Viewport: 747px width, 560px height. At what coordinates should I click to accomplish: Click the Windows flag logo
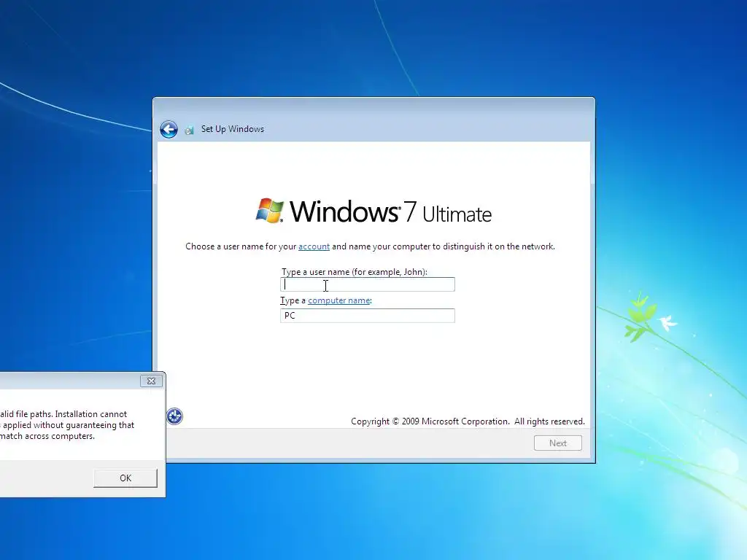(x=270, y=211)
